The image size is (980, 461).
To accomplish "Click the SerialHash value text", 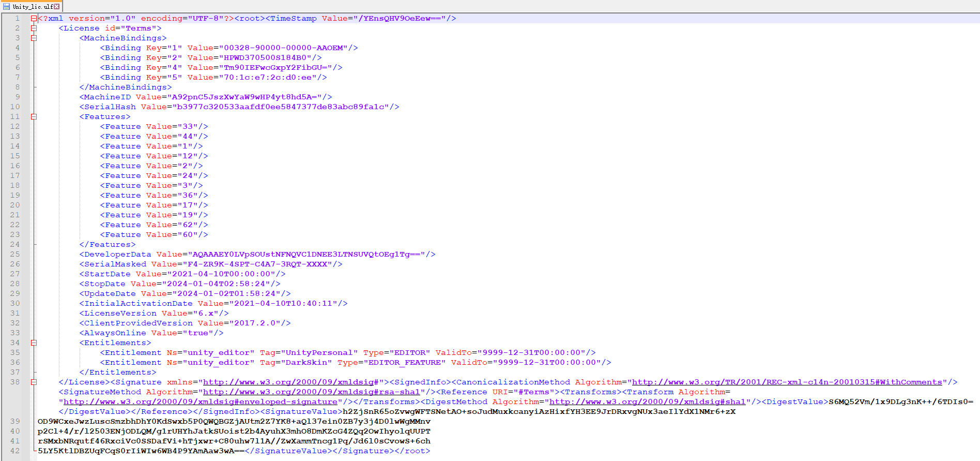I will pyautogui.click(x=281, y=107).
